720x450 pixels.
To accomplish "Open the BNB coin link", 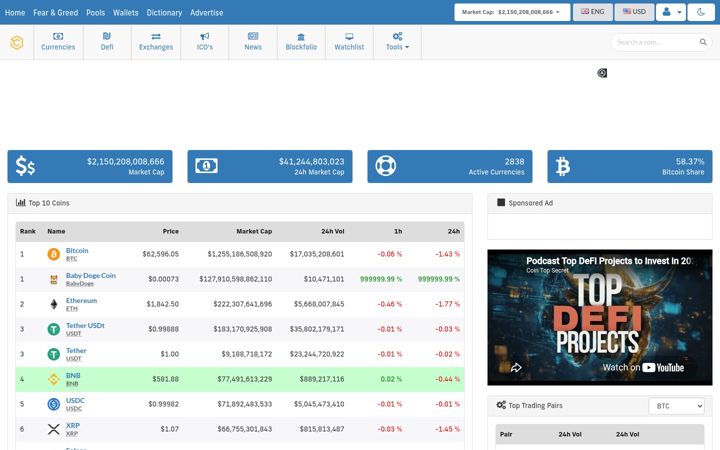I will point(73,375).
